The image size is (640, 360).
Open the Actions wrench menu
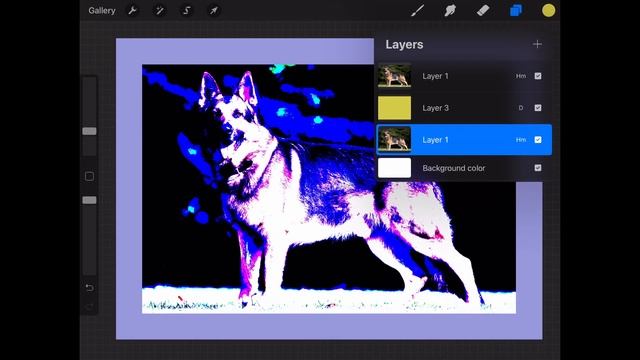coord(132,11)
